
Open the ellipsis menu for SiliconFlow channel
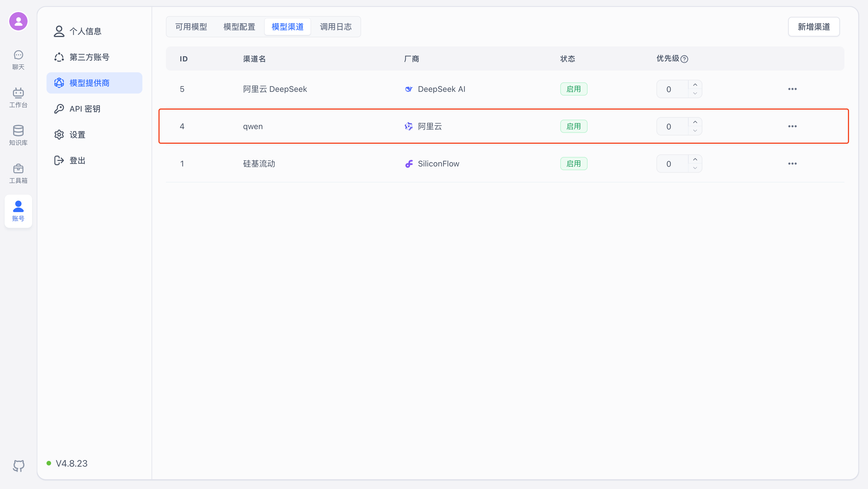[792, 163]
